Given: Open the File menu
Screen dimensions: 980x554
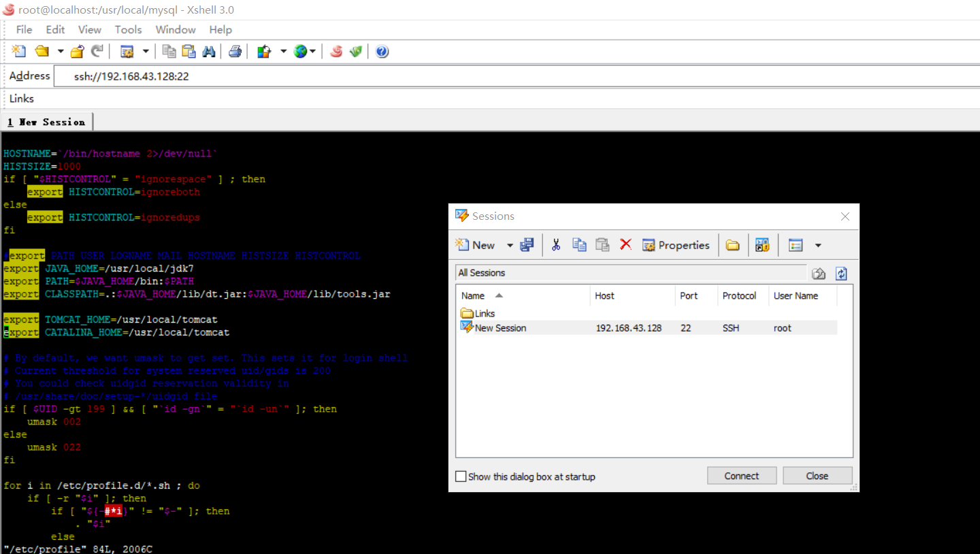Looking at the screenshot, I should pyautogui.click(x=24, y=29).
